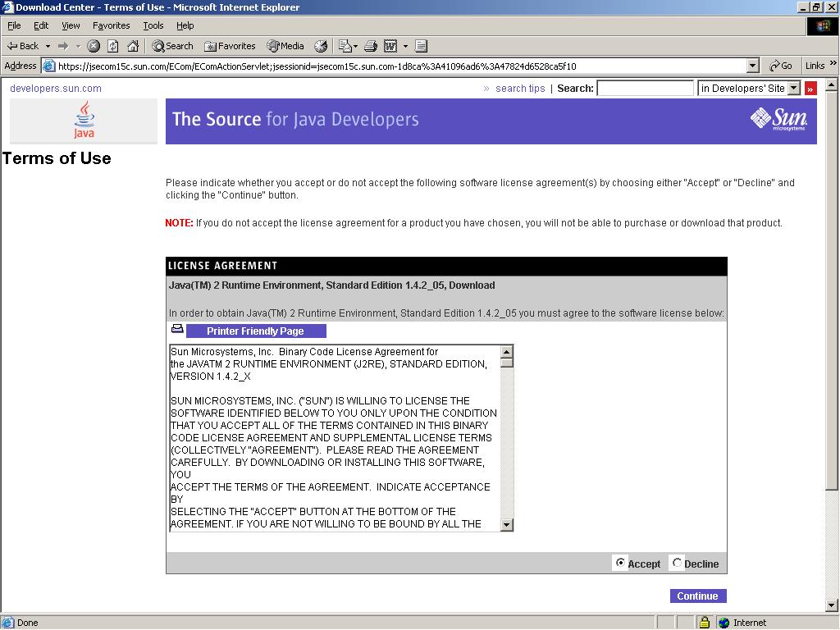Click the Discuss toolbar icon
Image resolution: width=840 pixels, height=630 pixels.
(x=421, y=46)
